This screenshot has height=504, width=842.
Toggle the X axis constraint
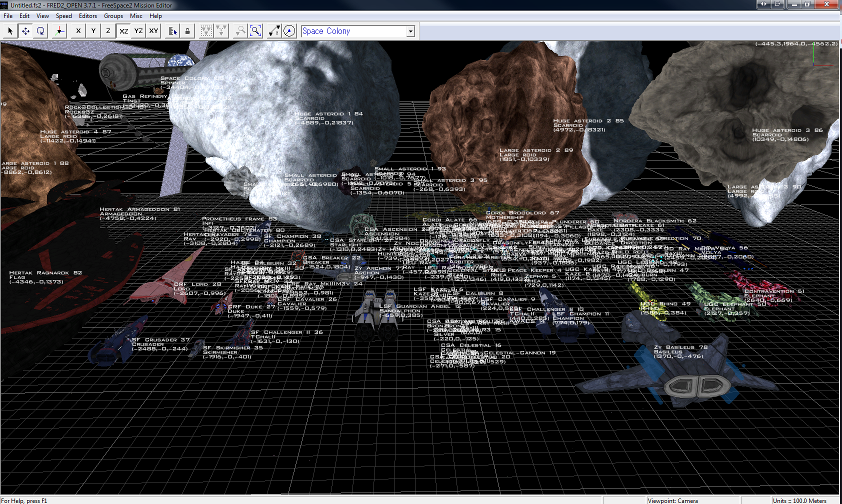pos(78,31)
